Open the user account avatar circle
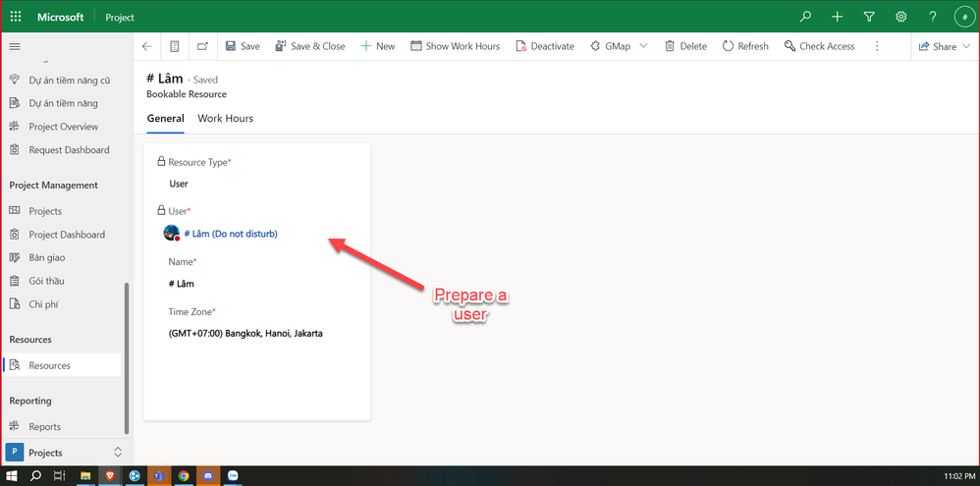980x486 pixels. click(x=965, y=17)
